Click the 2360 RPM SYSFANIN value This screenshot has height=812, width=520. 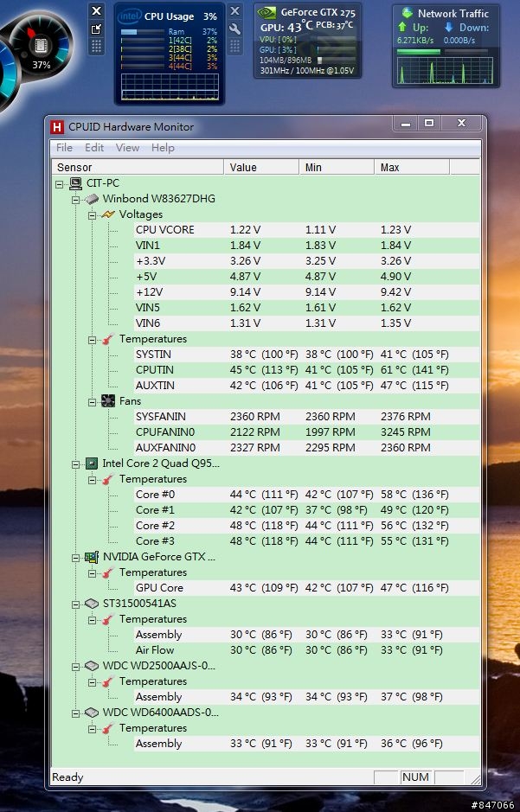click(255, 417)
